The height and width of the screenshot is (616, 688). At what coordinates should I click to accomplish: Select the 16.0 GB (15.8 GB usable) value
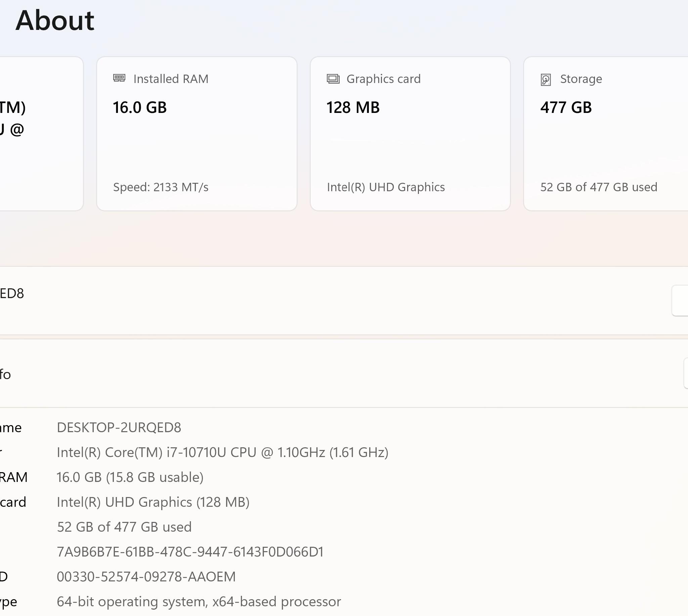[x=130, y=477]
